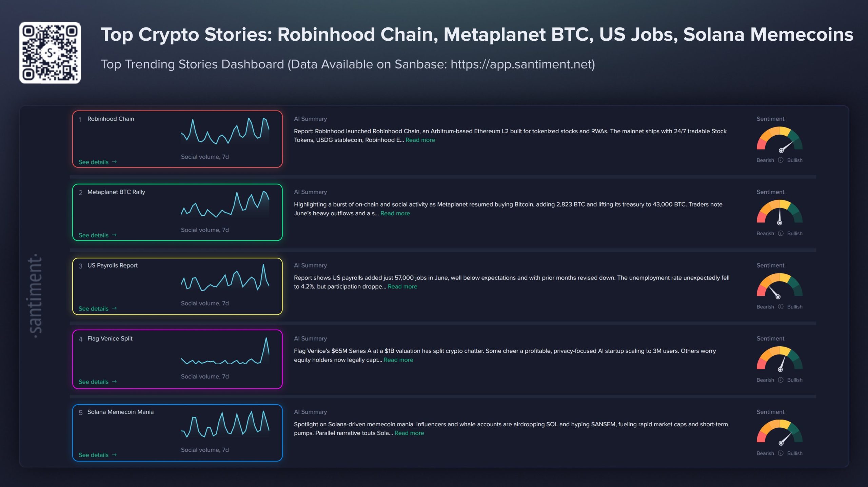Viewport: 868px width, 487px height.
Task: Expand Solana memecoin summary via Read more
Action: point(409,433)
